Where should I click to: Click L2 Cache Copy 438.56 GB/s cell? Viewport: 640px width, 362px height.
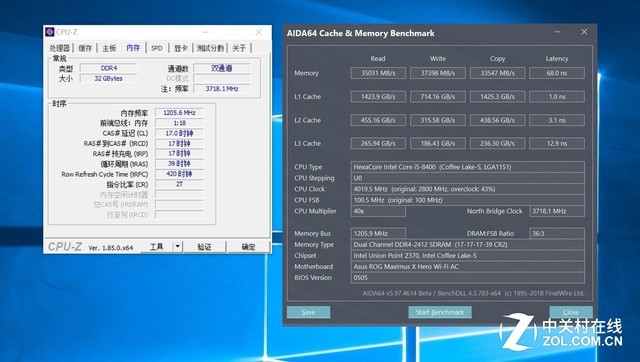(497, 120)
